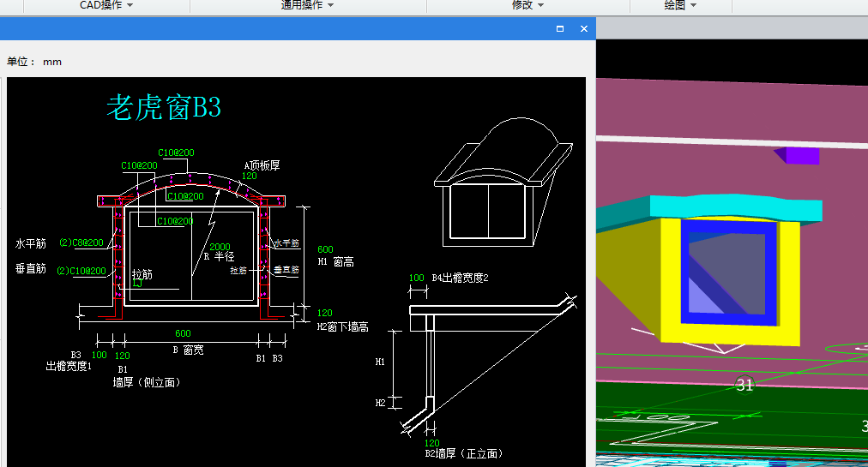Click the B2墙厚（正立面）label
Screen dimensions: 868x467
pos(464,454)
